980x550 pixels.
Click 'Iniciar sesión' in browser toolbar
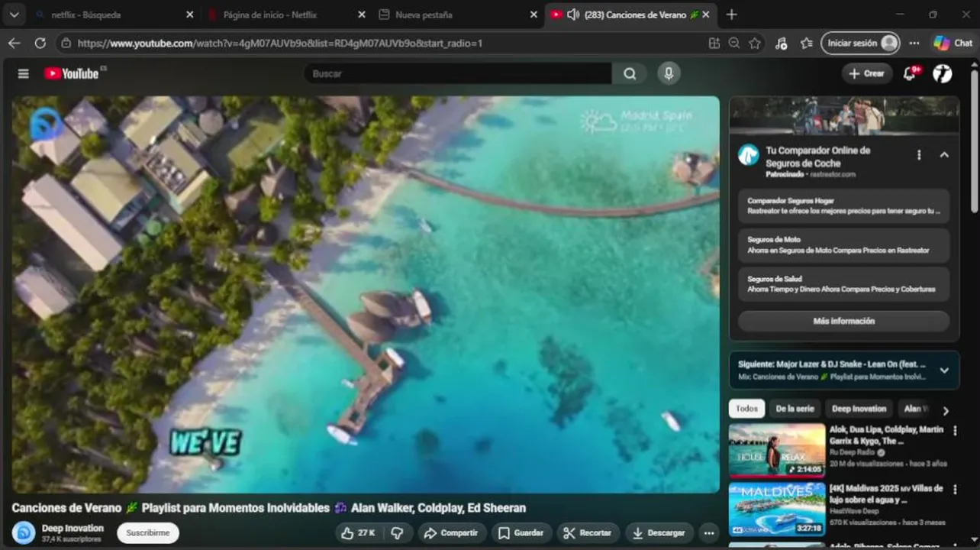[x=860, y=44]
